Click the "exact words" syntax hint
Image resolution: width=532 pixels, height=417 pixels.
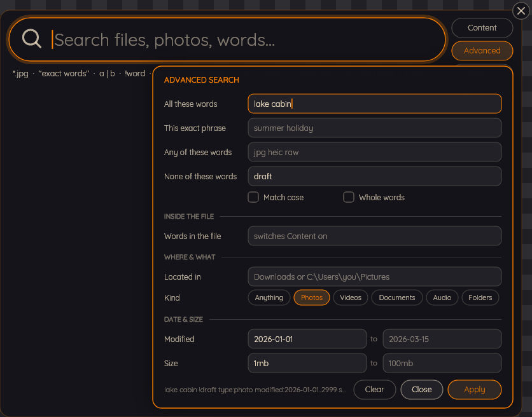[x=64, y=74]
